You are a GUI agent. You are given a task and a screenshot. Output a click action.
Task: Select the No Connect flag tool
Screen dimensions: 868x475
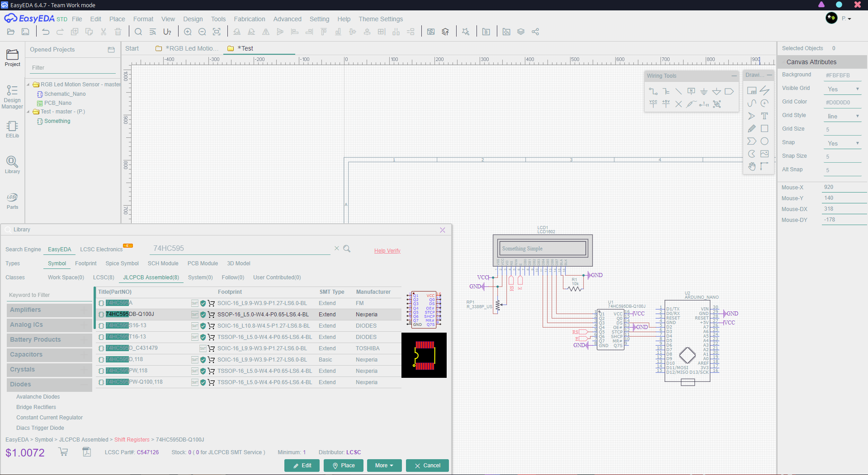(x=679, y=104)
